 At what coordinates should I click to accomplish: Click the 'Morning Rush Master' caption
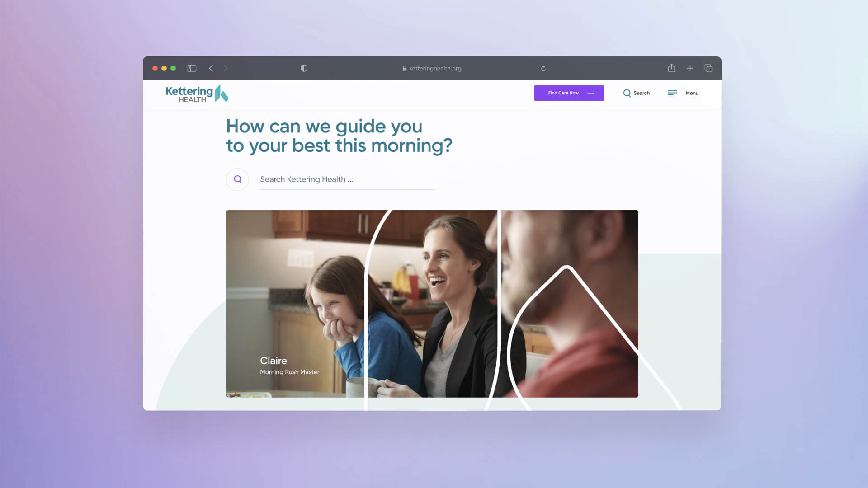pyautogui.click(x=289, y=372)
